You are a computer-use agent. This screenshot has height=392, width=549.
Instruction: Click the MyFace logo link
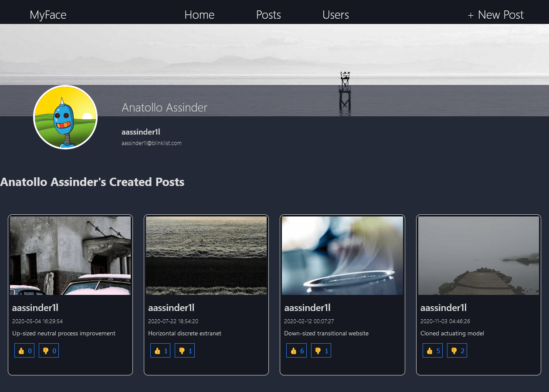[x=48, y=15]
